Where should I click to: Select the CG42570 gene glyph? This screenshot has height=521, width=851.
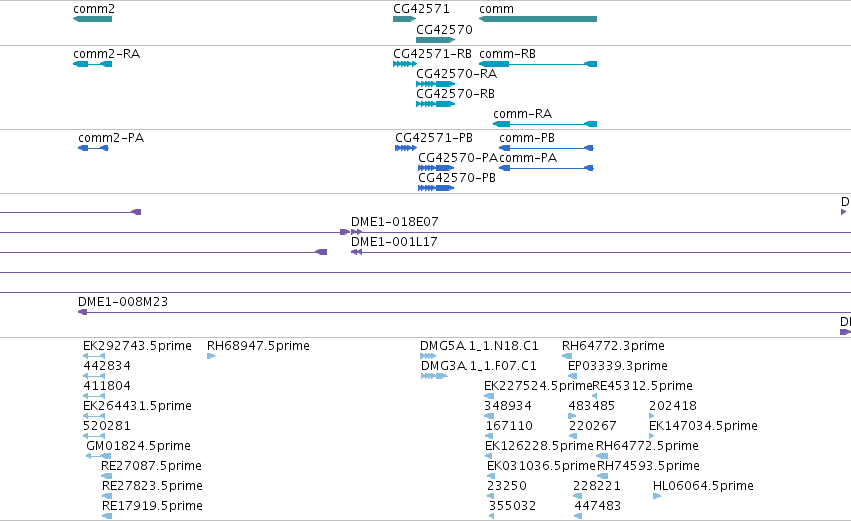[x=435, y=40]
